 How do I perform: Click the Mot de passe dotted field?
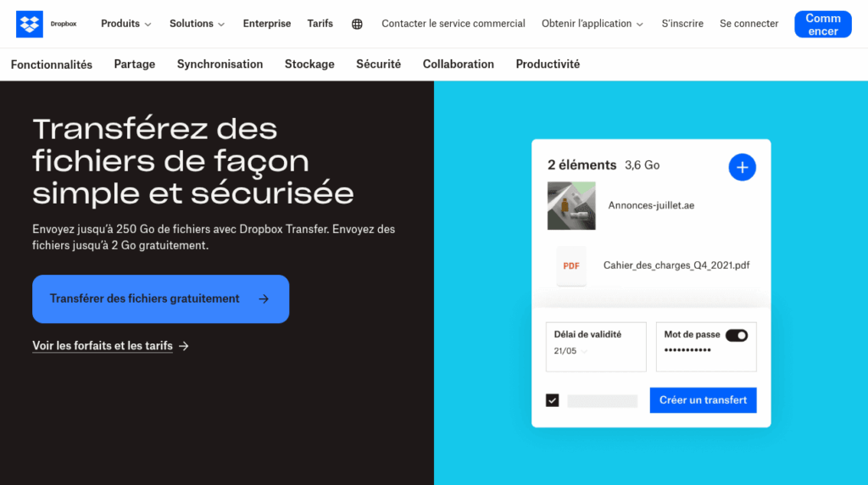(687, 350)
